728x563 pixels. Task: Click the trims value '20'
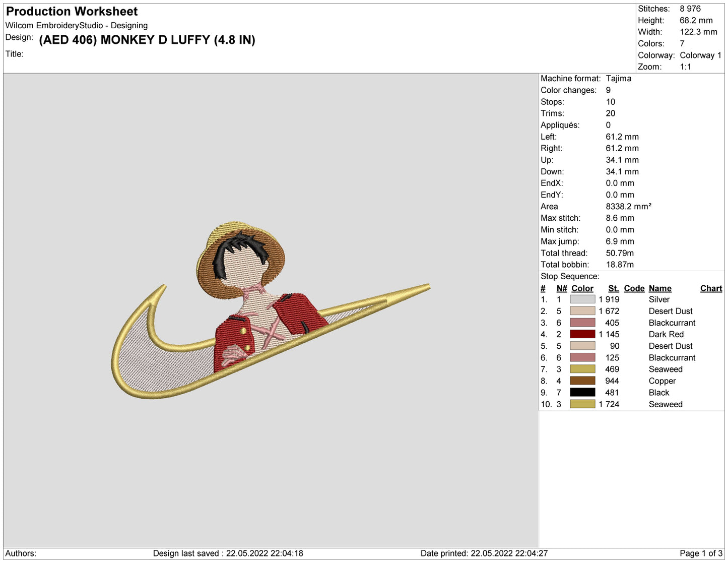click(x=610, y=113)
